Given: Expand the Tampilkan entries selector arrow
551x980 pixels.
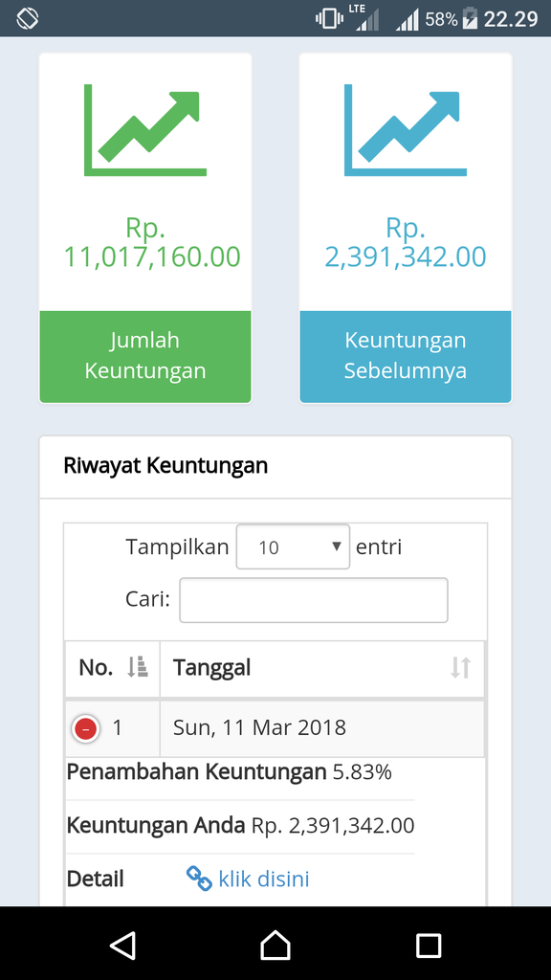Looking at the screenshot, I should [336, 546].
